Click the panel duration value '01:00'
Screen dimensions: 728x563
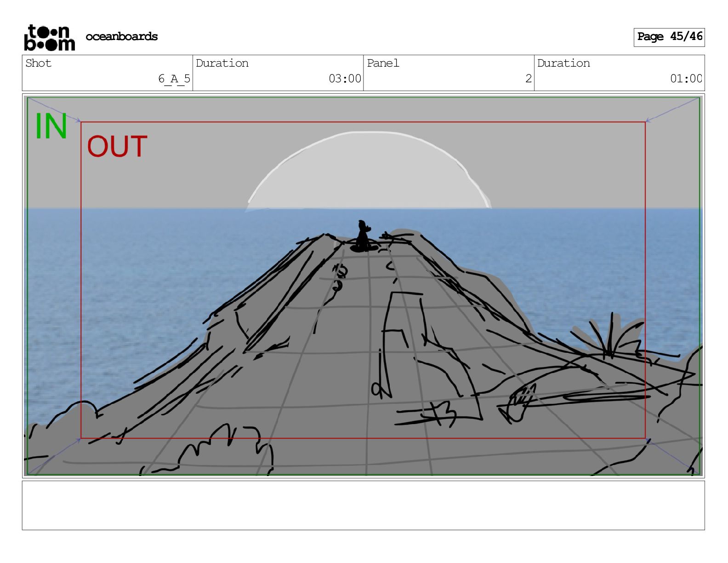[x=686, y=79]
